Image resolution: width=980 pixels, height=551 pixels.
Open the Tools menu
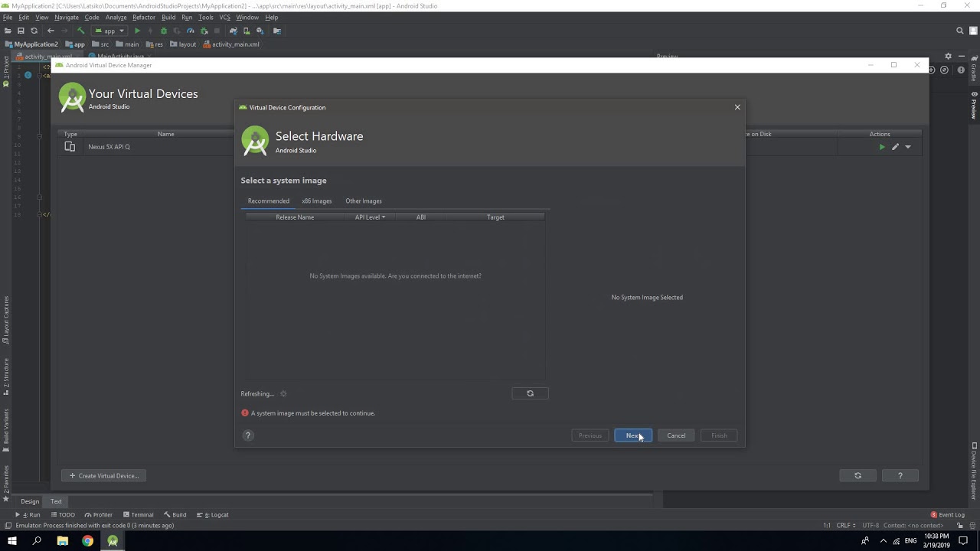pos(206,17)
